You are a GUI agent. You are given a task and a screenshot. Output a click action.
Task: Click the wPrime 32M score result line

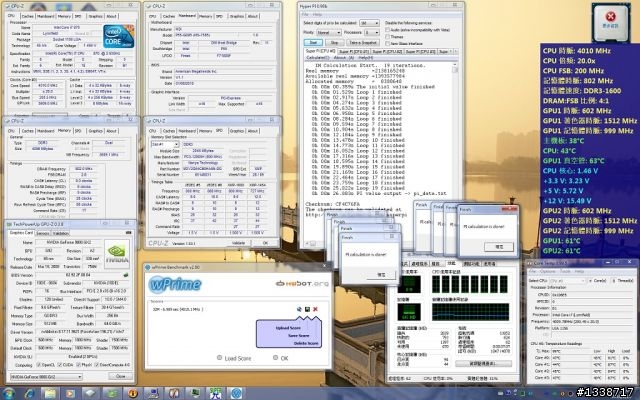[x=177, y=309]
